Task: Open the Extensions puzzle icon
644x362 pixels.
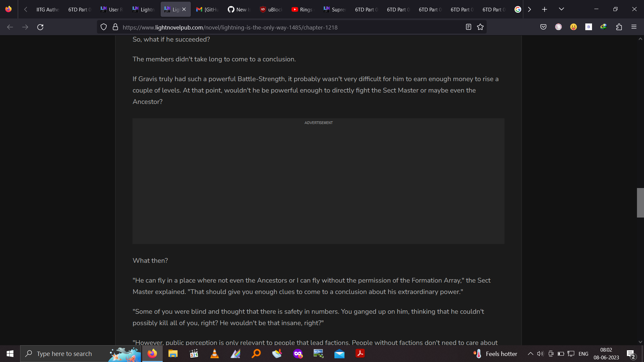Action: click(x=619, y=27)
